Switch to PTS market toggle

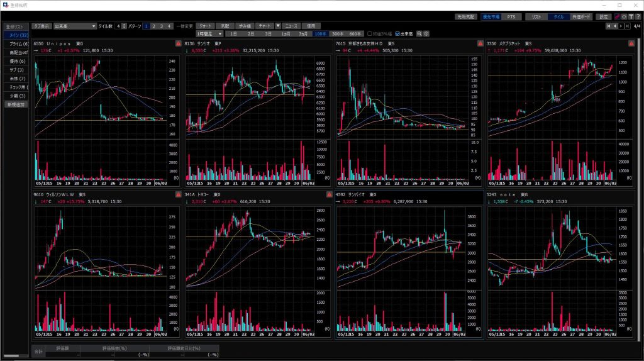510,17
